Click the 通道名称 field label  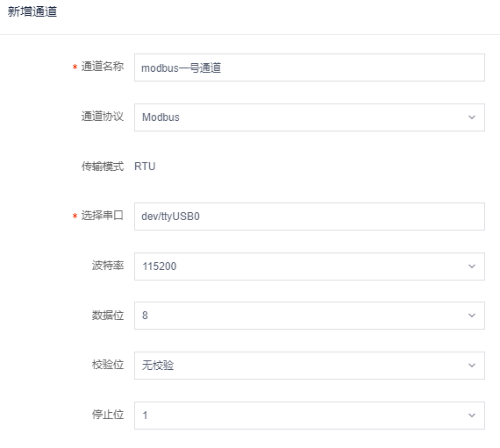[x=103, y=67]
